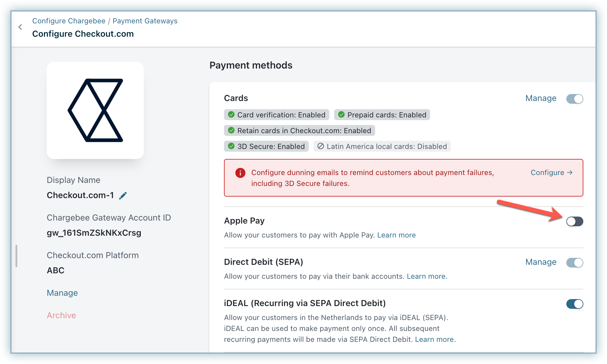Click the back arrow chevron
The height and width of the screenshot is (364, 607).
click(20, 27)
